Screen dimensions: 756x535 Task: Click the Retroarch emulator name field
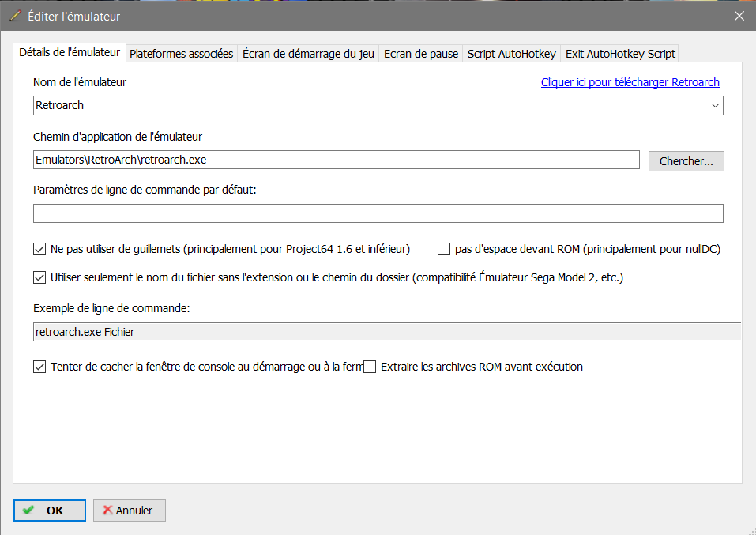tap(378, 106)
